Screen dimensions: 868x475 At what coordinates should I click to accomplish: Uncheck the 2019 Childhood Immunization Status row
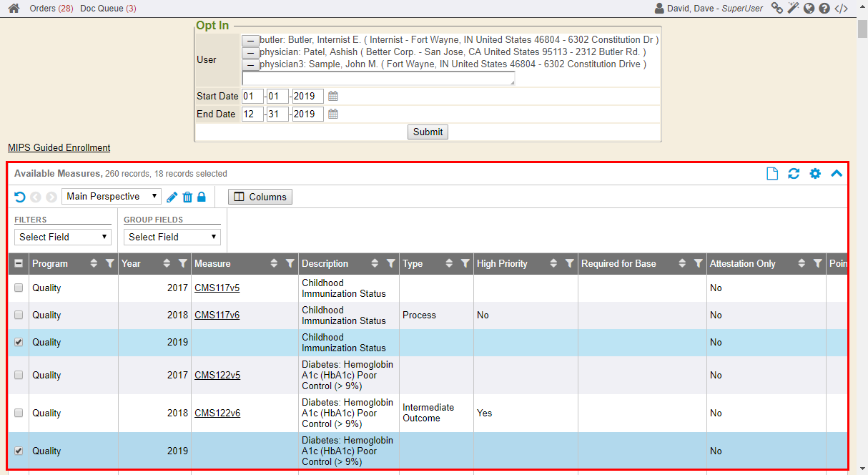(19, 342)
